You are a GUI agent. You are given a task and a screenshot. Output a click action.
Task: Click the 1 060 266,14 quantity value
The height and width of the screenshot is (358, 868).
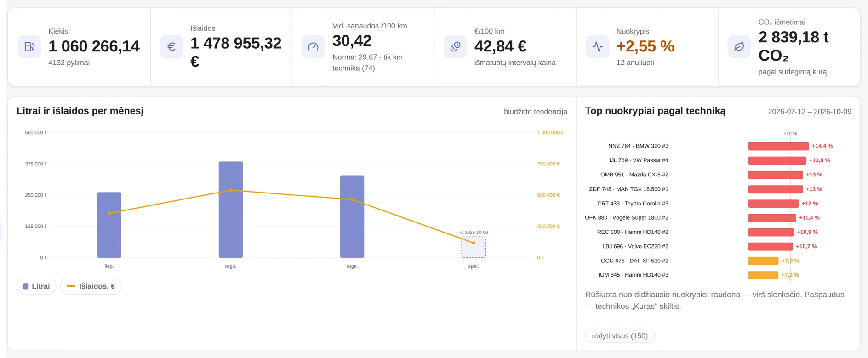[94, 46]
